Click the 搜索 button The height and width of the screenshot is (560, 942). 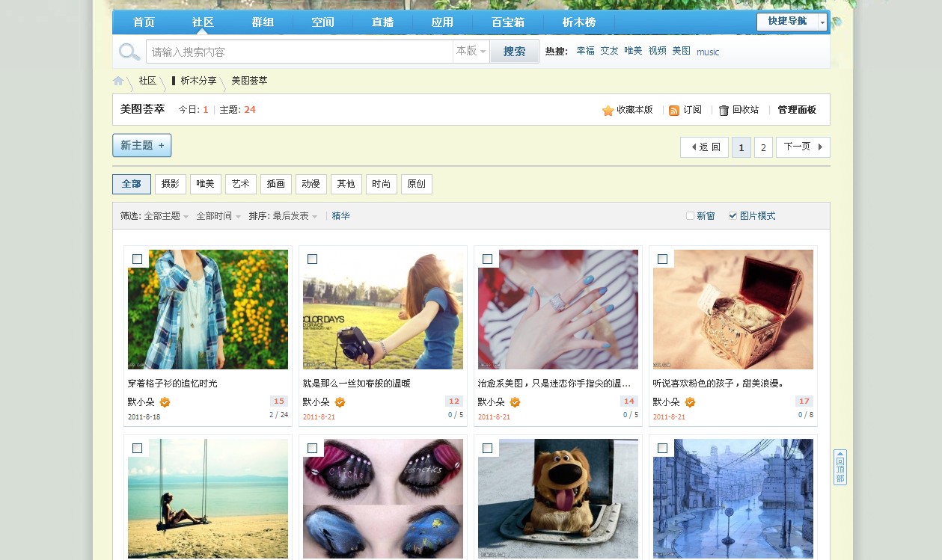[x=514, y=52]
